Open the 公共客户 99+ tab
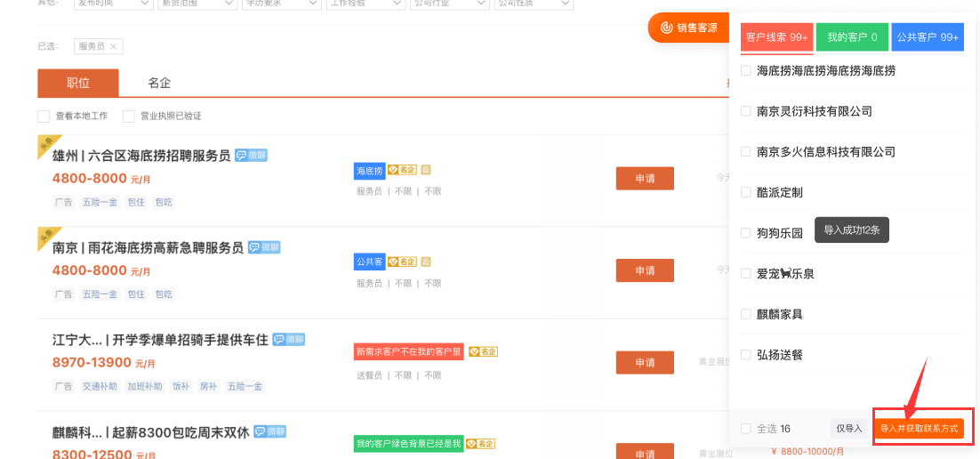This screenshot has width=980, height=459. coord(928,37)
